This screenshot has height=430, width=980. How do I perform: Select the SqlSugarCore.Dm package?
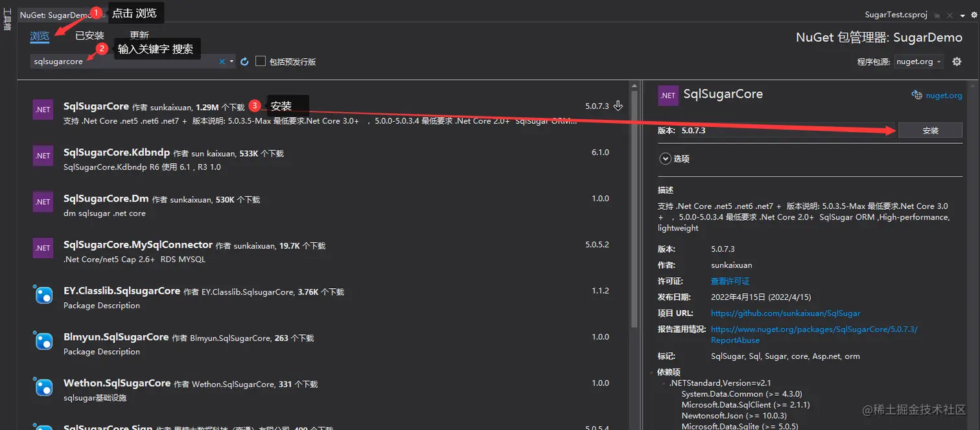324,205
